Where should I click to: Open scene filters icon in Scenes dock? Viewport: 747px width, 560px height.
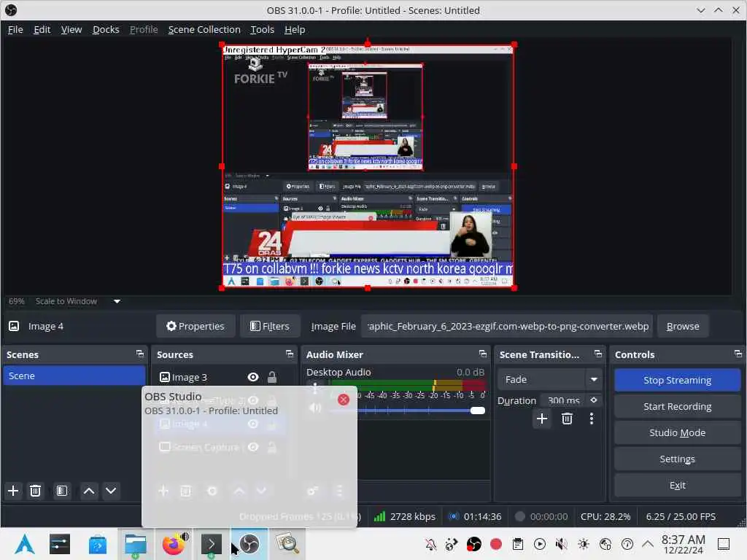point(62,491)
